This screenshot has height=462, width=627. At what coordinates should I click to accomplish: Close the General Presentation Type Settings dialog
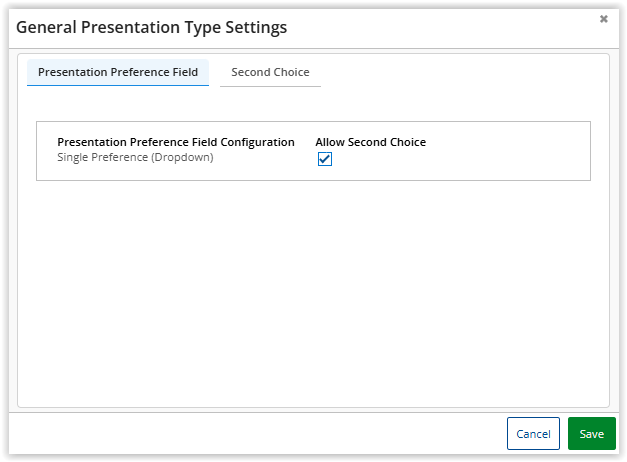tap(603, 19)
